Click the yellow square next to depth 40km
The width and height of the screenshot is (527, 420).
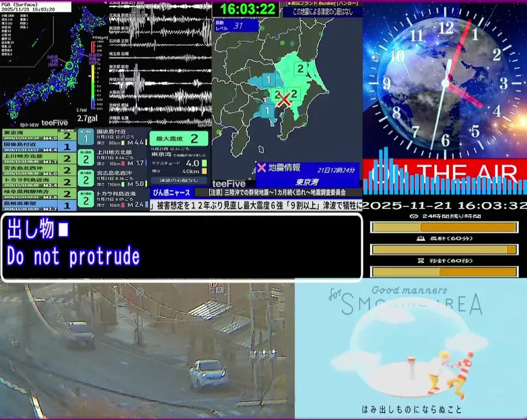coord(204,171)
